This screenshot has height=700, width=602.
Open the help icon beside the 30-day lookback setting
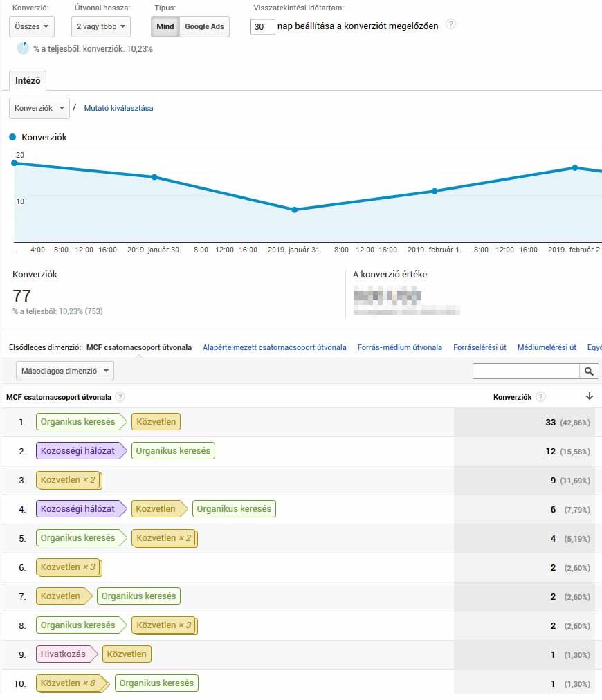[x=451, y=24]
